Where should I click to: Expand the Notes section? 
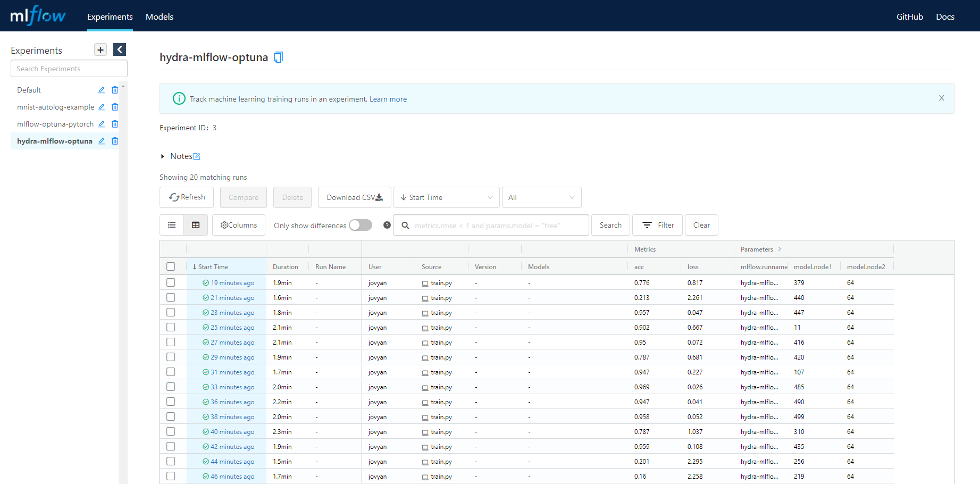162,156
